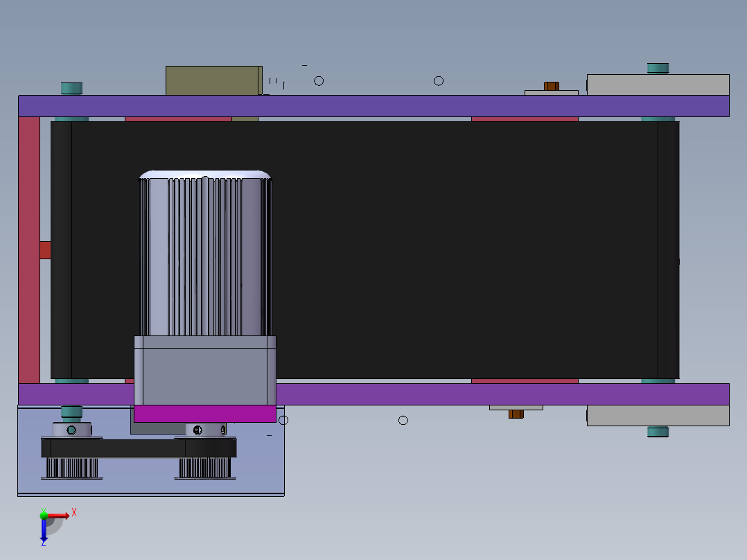Select the ribbed motor housing
Image resolution: width=747 pixels, height=560 pixels.
[205, 253]
